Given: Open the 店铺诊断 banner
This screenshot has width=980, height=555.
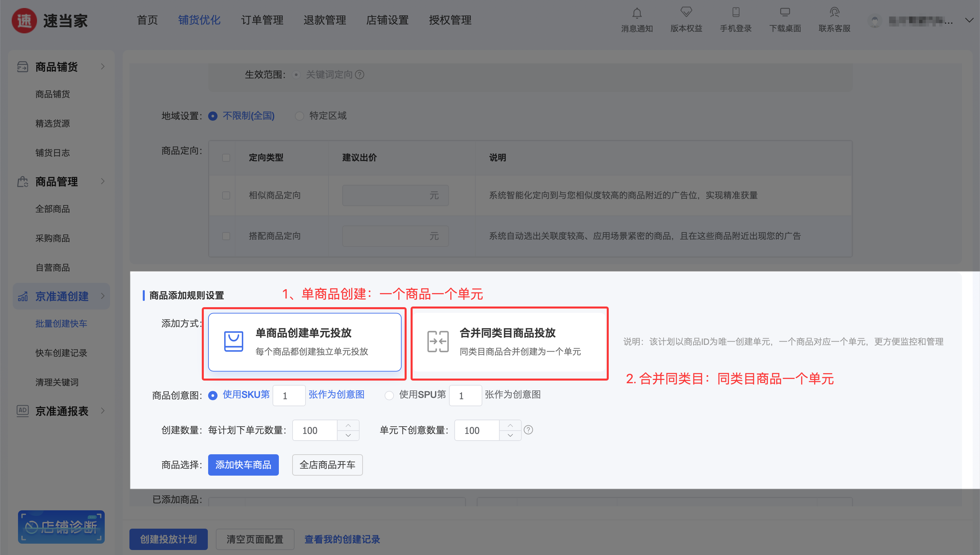Looking at the screenshot, I should 61,527.
